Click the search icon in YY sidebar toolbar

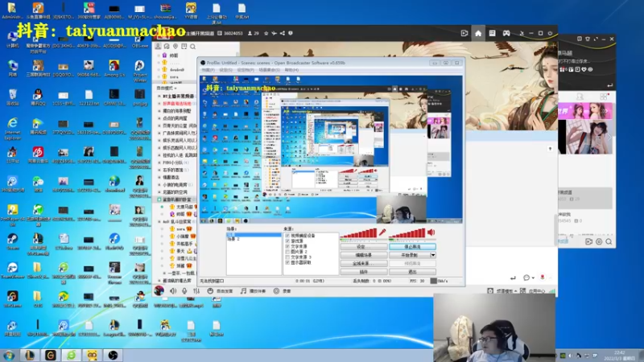pos(192,47)
